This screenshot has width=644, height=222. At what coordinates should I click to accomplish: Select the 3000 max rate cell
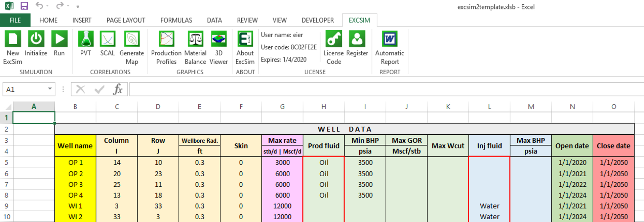[x=282, y=163]
